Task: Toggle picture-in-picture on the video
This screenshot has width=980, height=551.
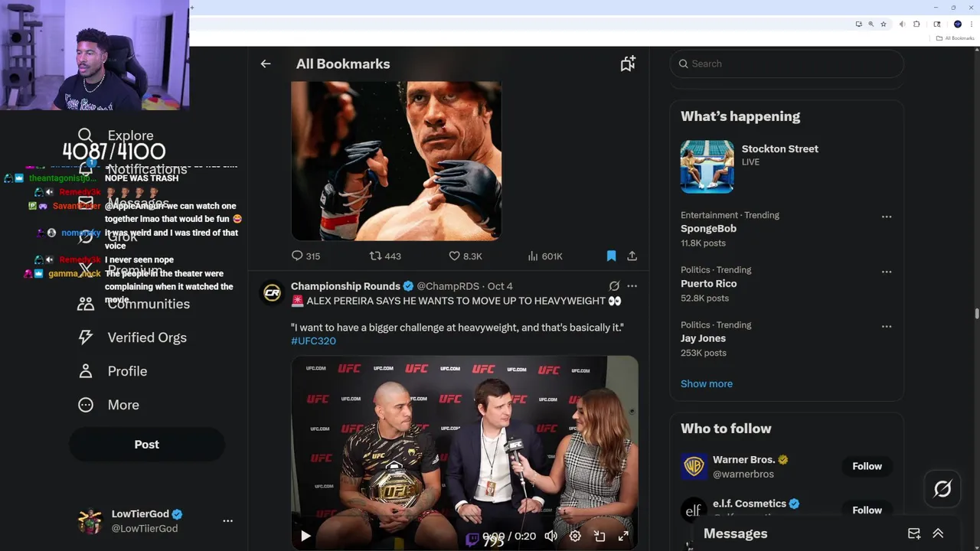Action: pyautogui.click(x=599, y=536)
